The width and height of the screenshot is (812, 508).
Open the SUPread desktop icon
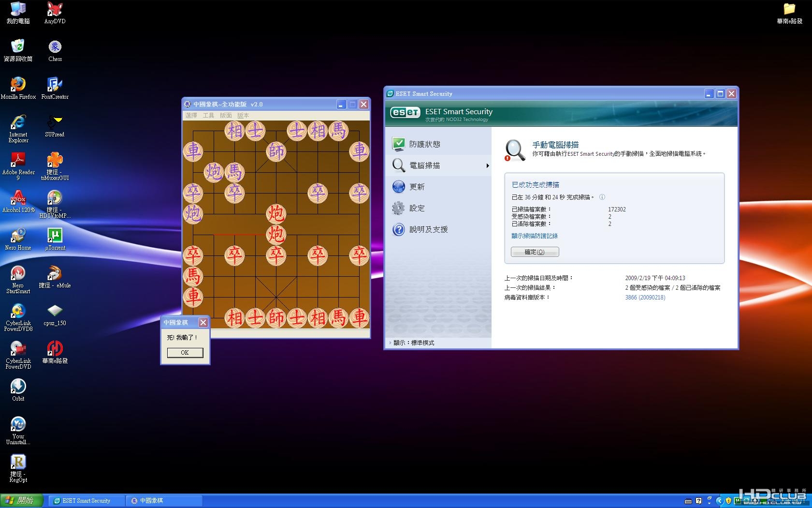click(55, 126)
